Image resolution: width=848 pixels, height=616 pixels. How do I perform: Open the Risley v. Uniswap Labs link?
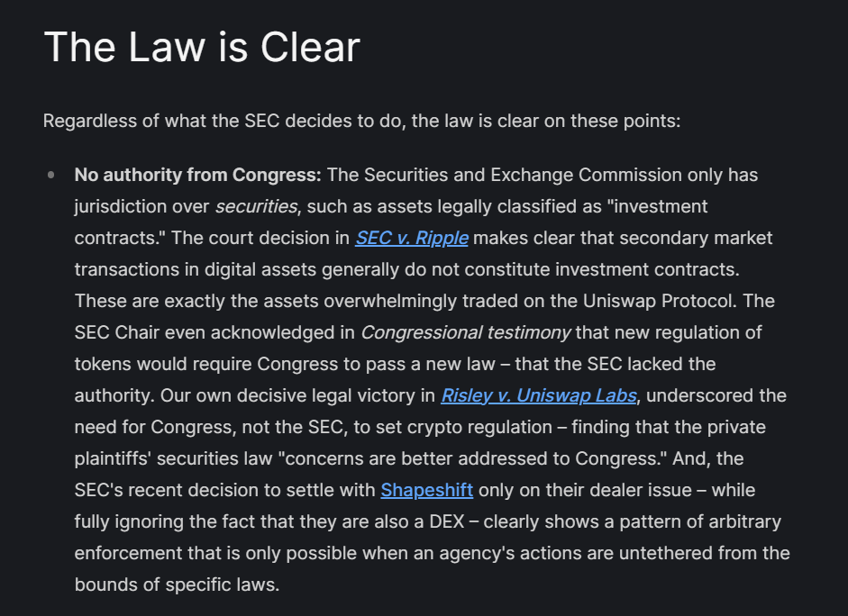[x=538, y=396]
